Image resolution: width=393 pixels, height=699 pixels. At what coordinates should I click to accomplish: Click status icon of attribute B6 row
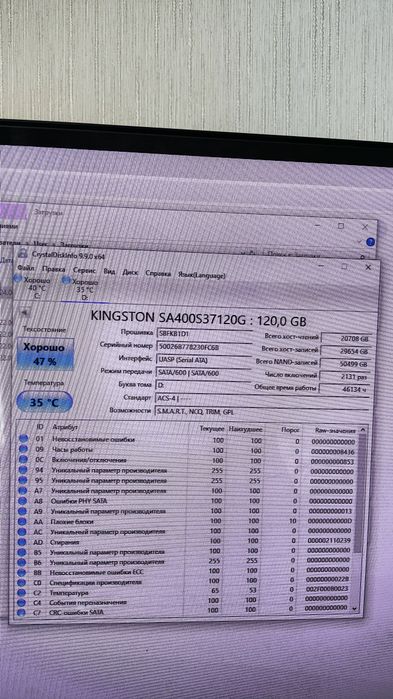pos(21,562)
